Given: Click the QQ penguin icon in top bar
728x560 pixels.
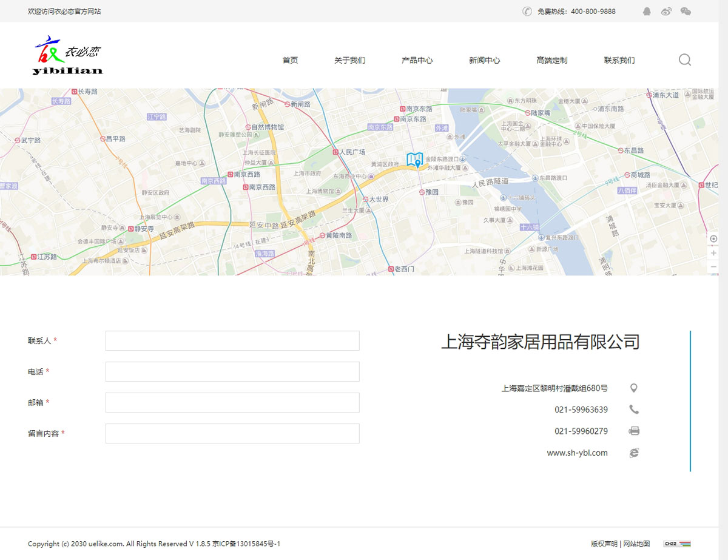Looking at the screenshot, I should tap(647, 12).
